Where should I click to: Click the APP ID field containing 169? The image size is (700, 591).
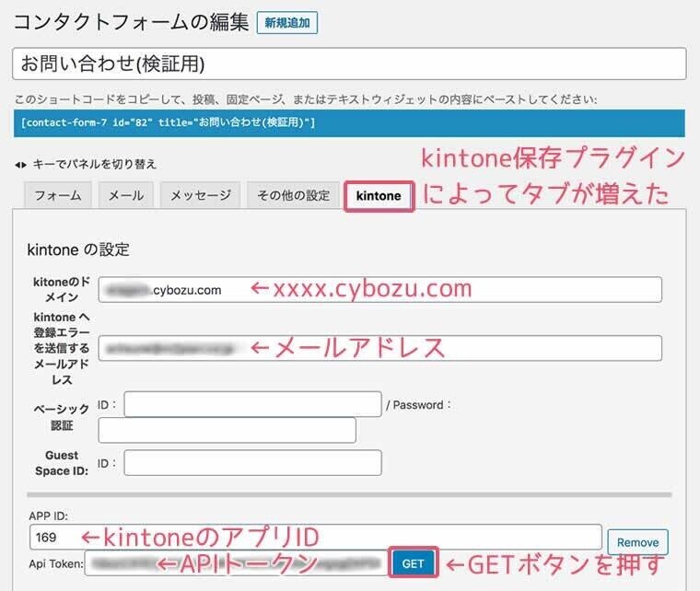click(316, 537)
